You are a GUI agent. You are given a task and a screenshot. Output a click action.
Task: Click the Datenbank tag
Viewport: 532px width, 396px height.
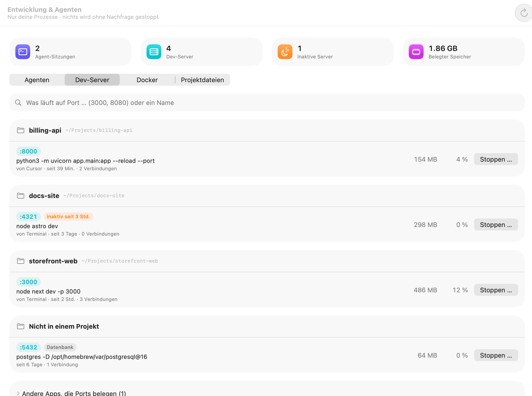pos(60,347)
